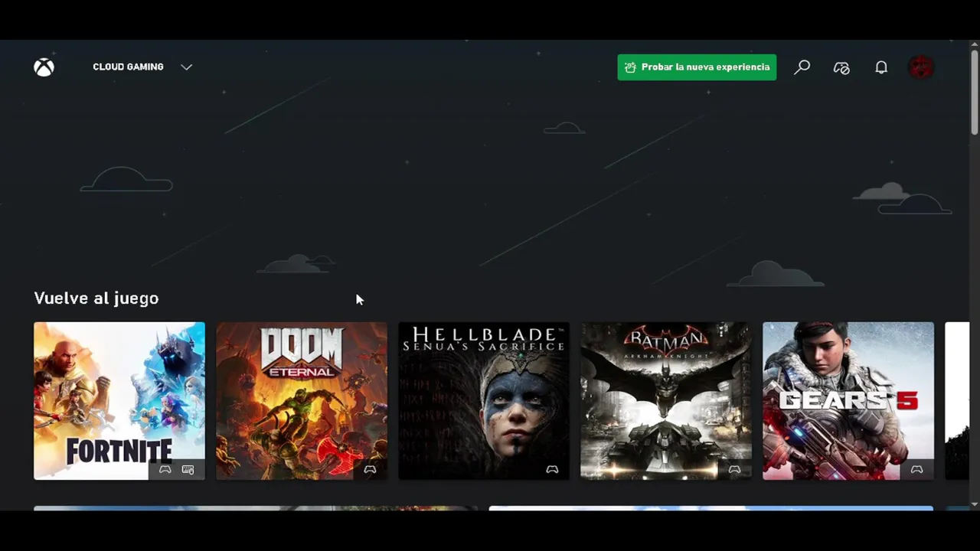Click controller icon on Fortnite tile
980x551 pixels.
pyautogui.click(x=165, y=470)
